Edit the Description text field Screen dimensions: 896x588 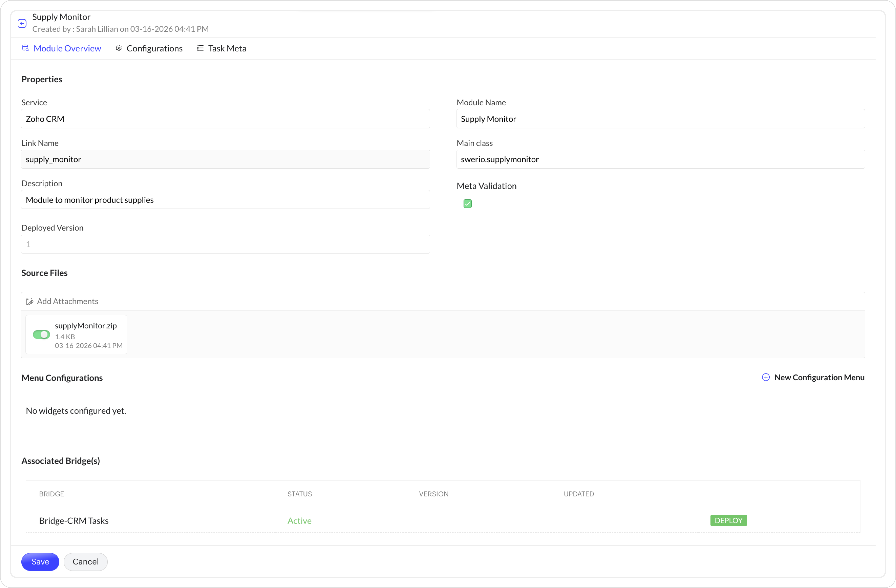(225, 200)
